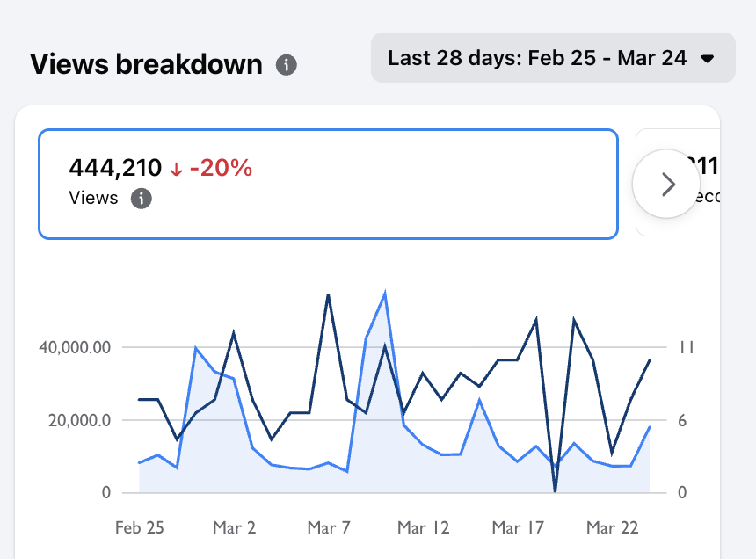Click the red down arrow trend icon
Viewport: 756px width, 559px height.
(x=176, y=170)
